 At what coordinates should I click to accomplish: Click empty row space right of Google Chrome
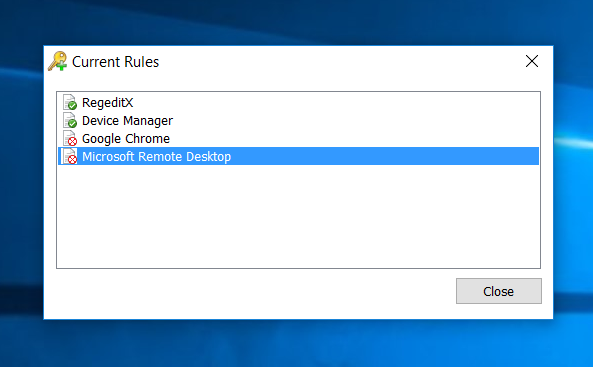[355, 139]
